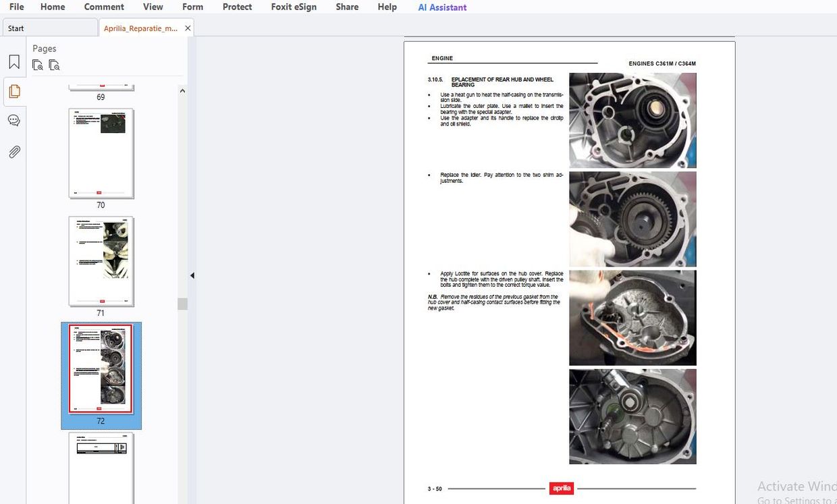
Task: Open the Comments panel icon
Action: pos(14,121)
